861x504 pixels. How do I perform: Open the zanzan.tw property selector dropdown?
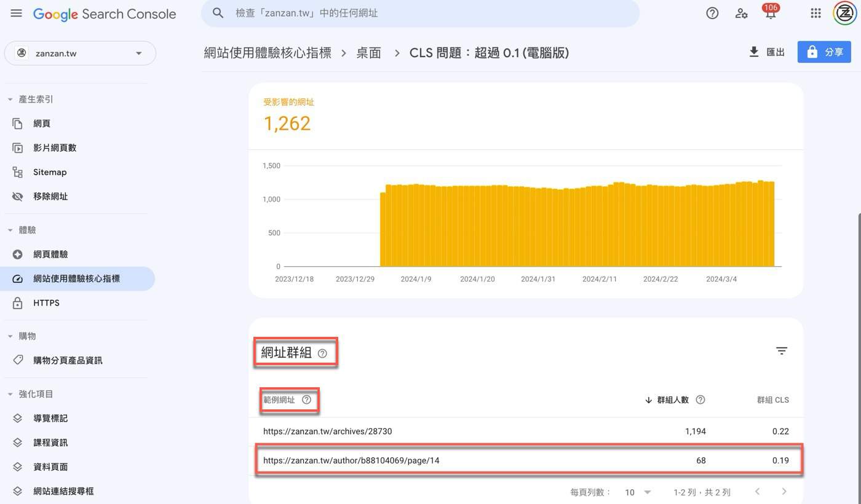[80, 53]
